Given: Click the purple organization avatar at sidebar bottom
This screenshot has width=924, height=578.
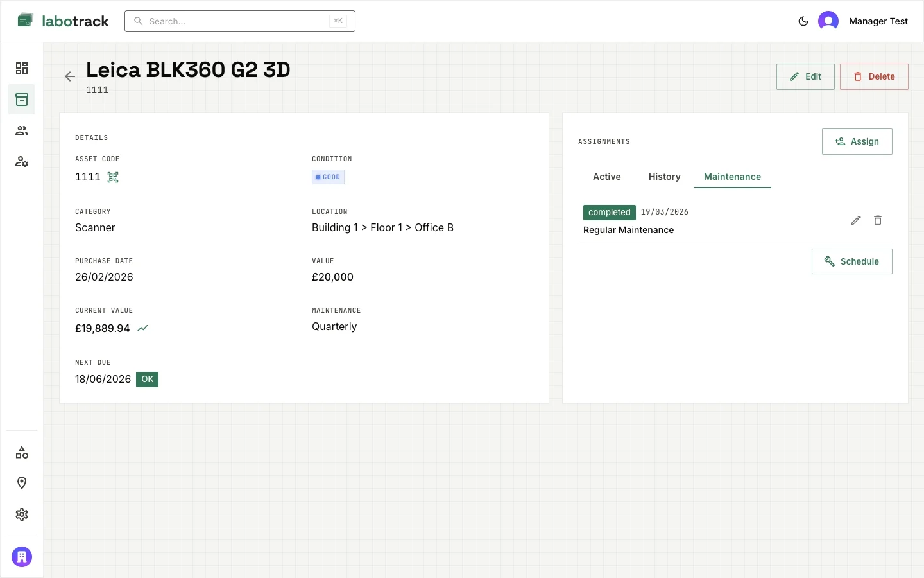Looking at the screenshot, I should 22,557.
